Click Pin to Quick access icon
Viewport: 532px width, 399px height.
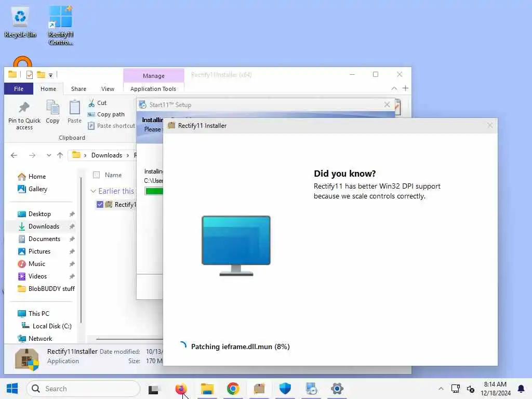click(24, 115)
